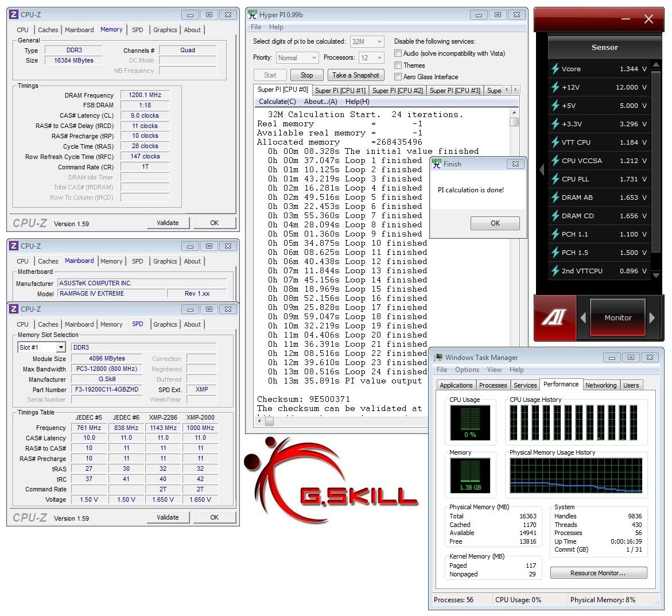
Task: Click the vertical scrollbar thumb in Super PI output
Action: click(514, 122)
